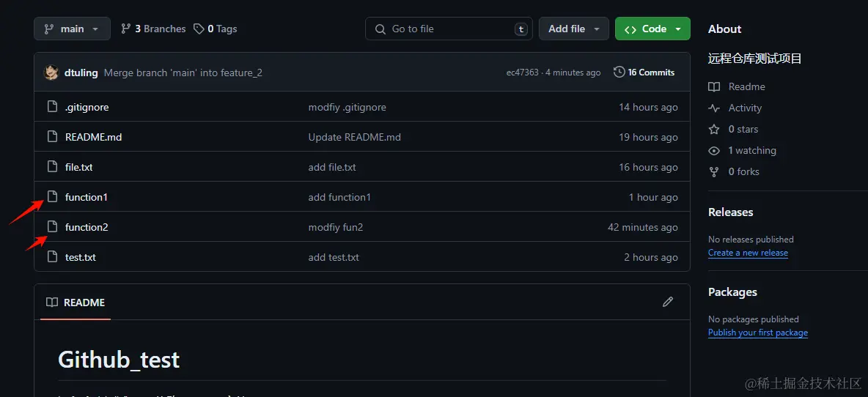
Task: Expand the Add file dropdown
Action: point(574,29)
